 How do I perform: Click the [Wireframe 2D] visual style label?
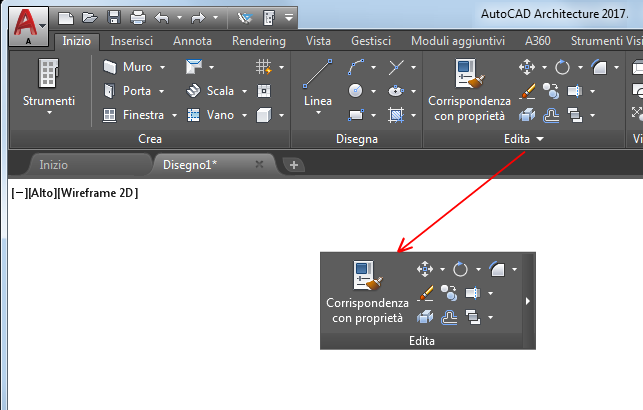(98, 193)
